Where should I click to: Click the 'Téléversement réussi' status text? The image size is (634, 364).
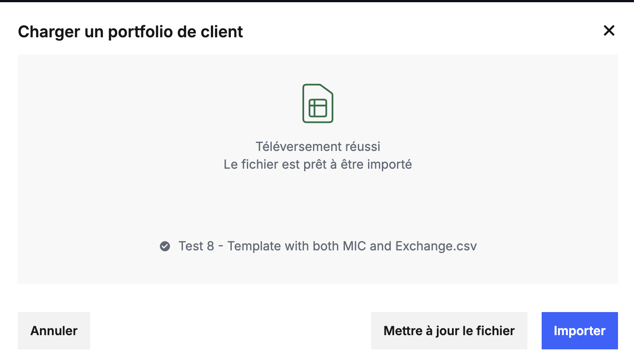pos(318,146)
